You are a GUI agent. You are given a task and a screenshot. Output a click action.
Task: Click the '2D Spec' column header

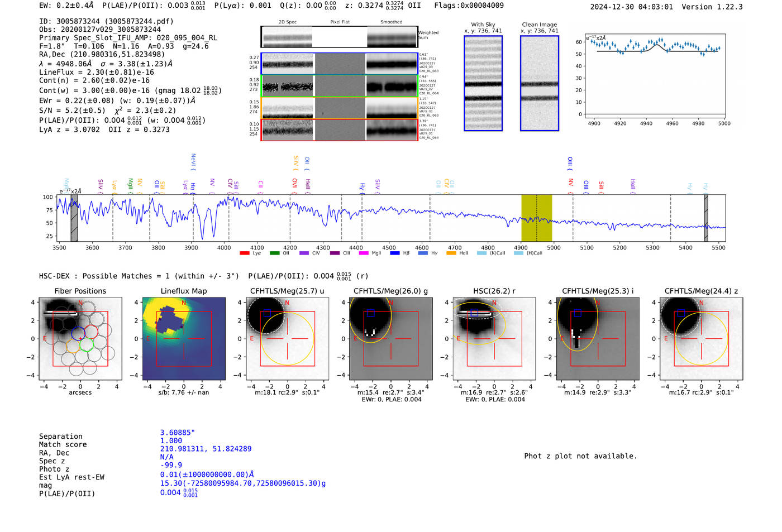coord(288,22)
